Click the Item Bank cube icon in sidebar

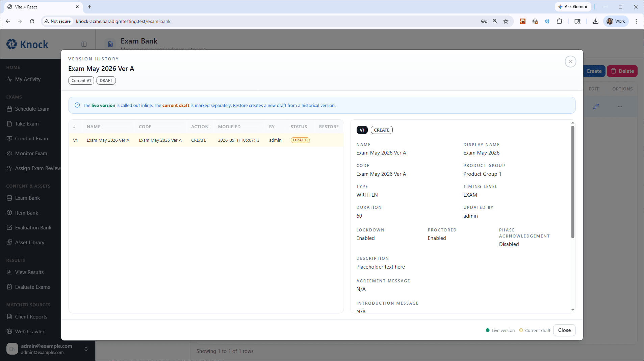pos(9,213)
